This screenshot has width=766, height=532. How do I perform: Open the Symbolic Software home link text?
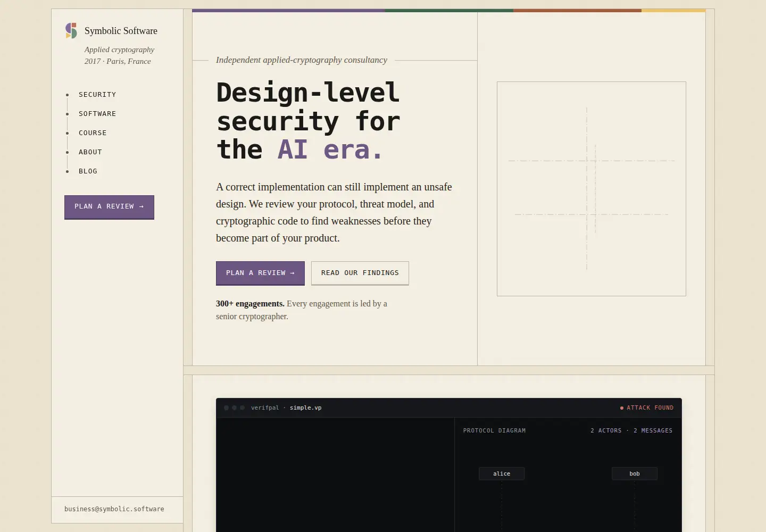coord(121,31)
